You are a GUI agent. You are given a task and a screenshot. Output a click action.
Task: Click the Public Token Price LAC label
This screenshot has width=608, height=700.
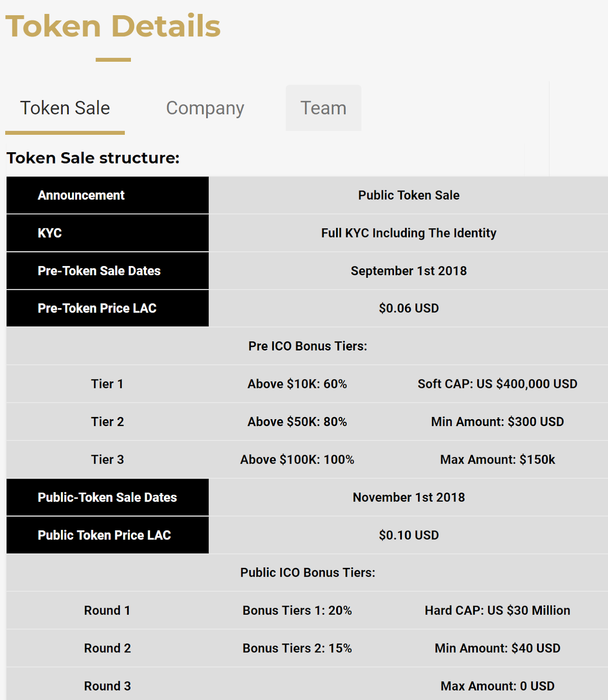pos(104,535)
